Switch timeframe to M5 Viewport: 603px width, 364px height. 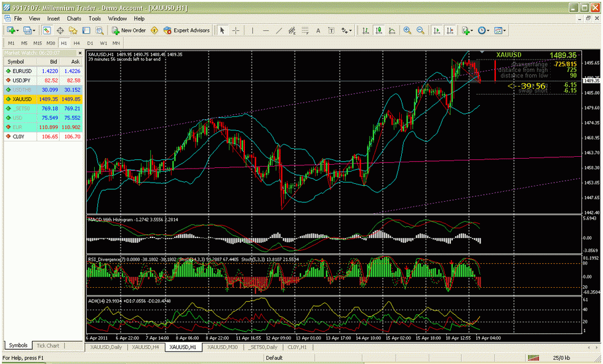pos(24,43)
